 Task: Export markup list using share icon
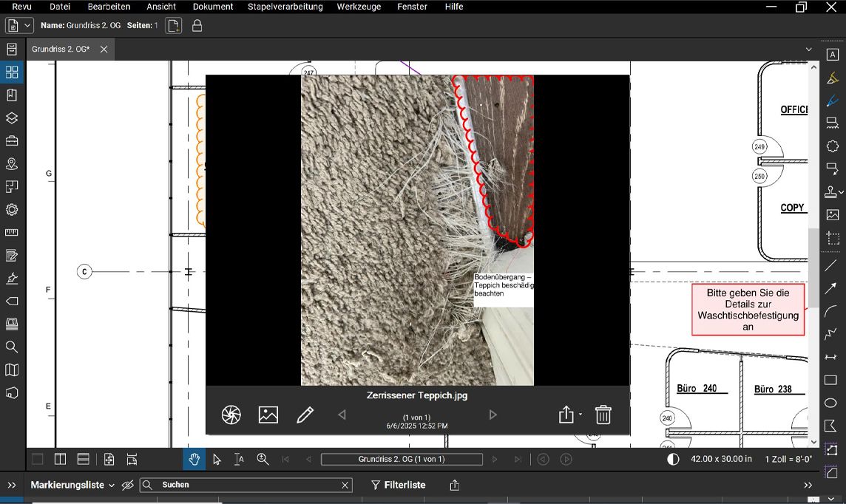pos(454,485)
